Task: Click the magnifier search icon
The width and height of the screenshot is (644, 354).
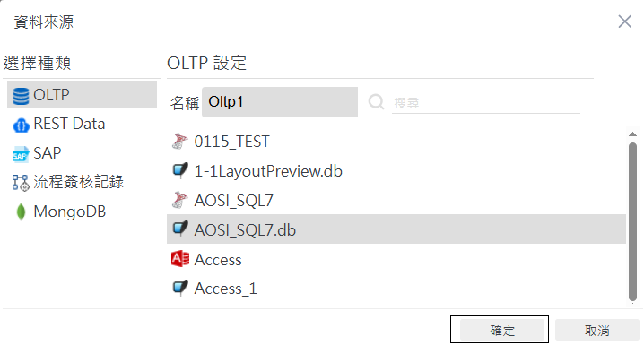Action: [x=376, y=102]
